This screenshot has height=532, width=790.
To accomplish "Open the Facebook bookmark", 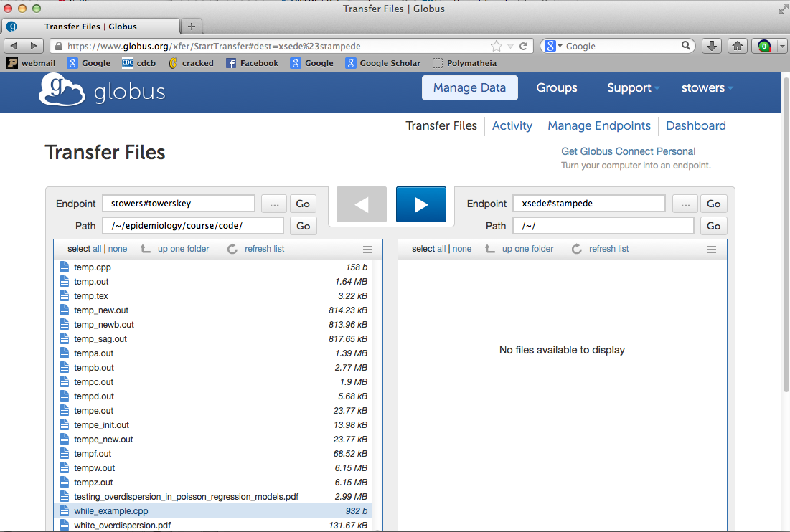I will tap(252, 63).
